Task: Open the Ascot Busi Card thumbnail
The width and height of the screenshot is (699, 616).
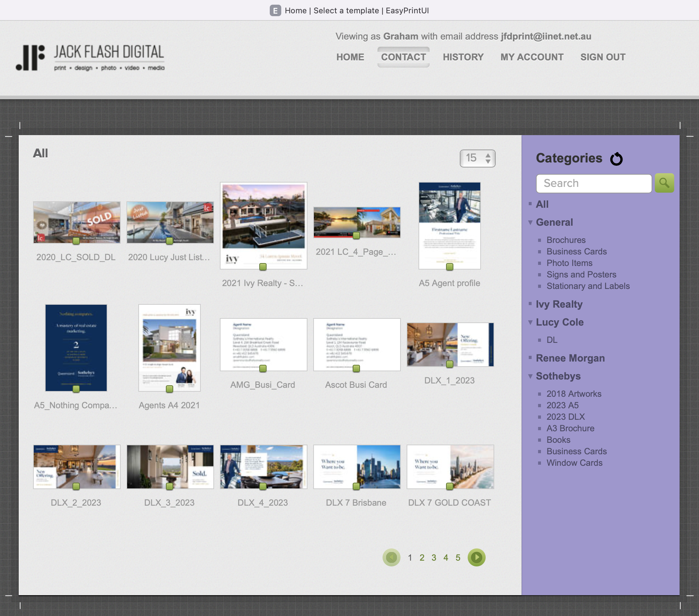Action: pos(357,345)
